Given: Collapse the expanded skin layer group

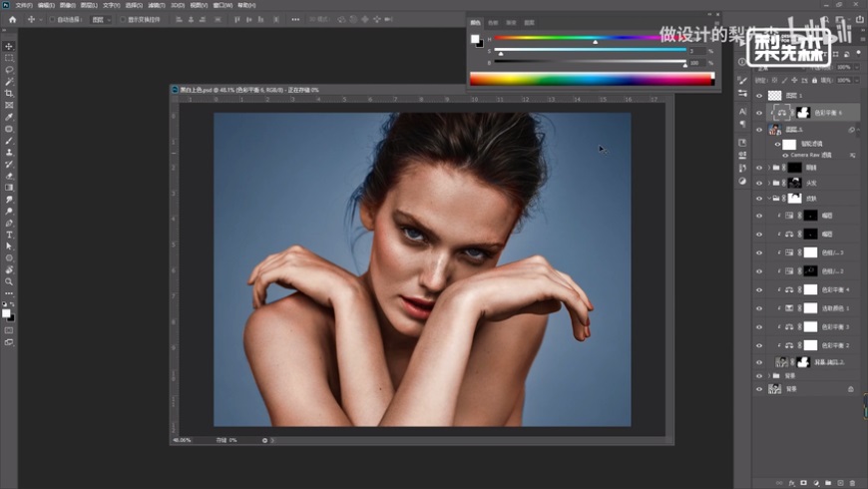Looking at the screenshot, I should (768, 199).
